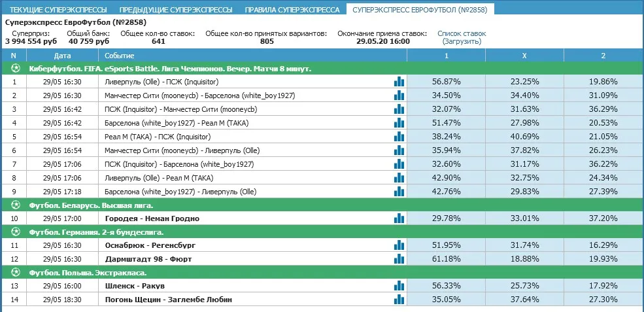Click soccer ball icon of Беларусь Высшая лига section
Screen dimensions: 644x312
tap(15, 205)
